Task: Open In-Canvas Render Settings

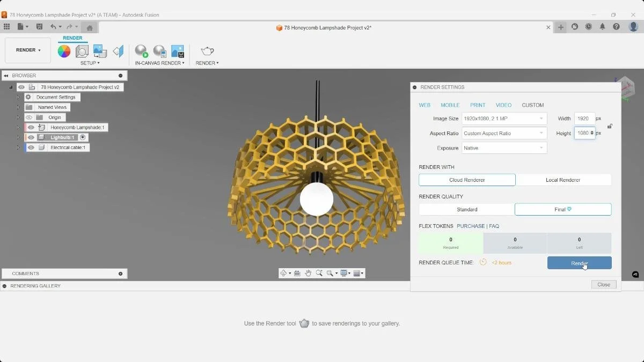Action: pos(159,51)
